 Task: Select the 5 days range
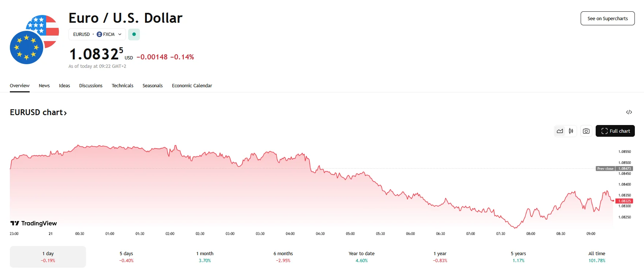pyautogui.click(x=126, y=257)
